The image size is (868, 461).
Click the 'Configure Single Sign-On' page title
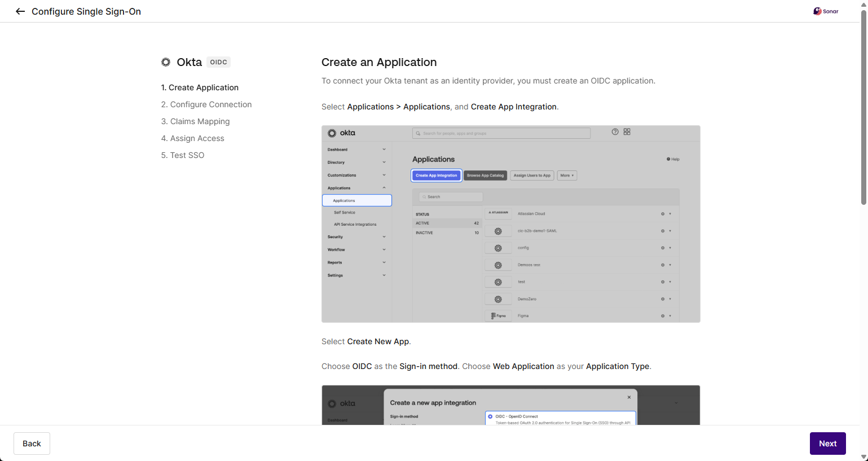86,11
